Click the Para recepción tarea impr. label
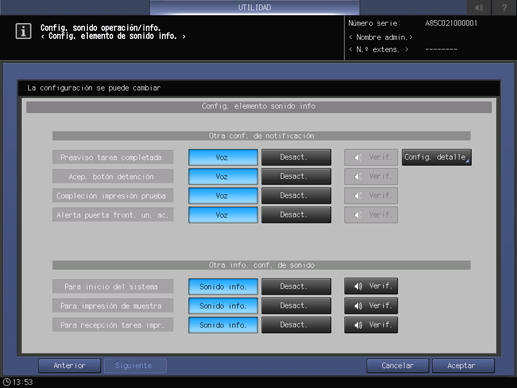This screenshot has height=388, width=517. [113, 325]
